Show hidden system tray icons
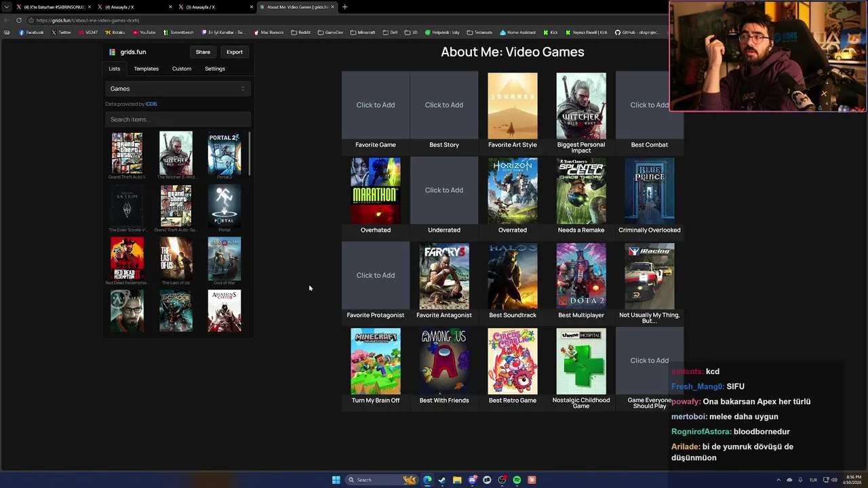 point(778,480)
